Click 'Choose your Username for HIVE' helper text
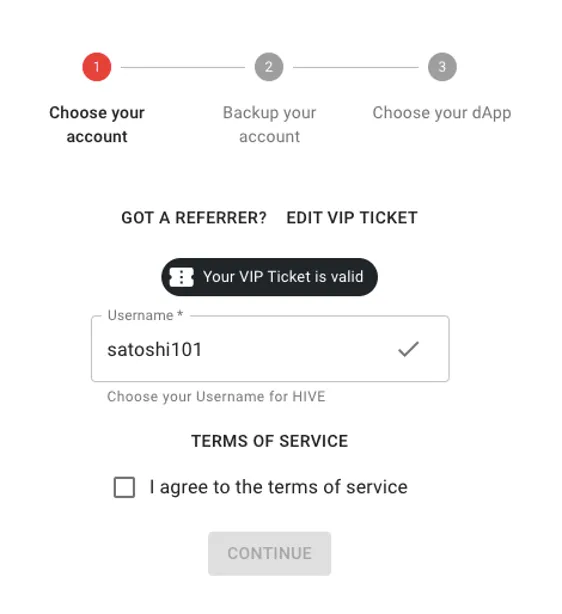The image size is (562, 614). point(216,397)
